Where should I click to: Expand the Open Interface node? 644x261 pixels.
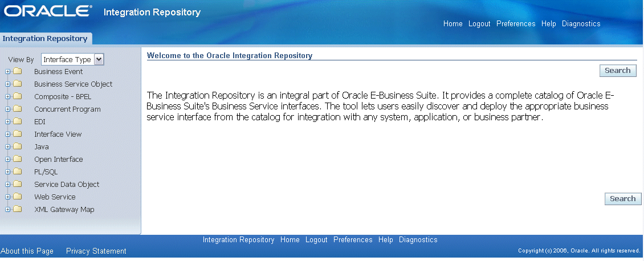7,159
